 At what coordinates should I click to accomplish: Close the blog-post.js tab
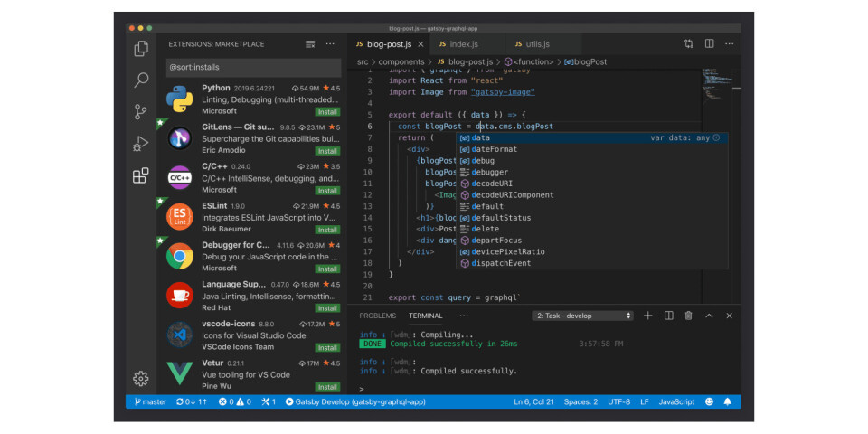pos(420,44)
